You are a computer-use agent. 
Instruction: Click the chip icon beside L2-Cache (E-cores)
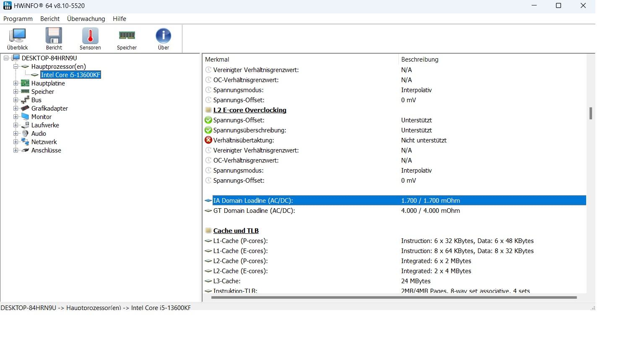pos(208,271)
